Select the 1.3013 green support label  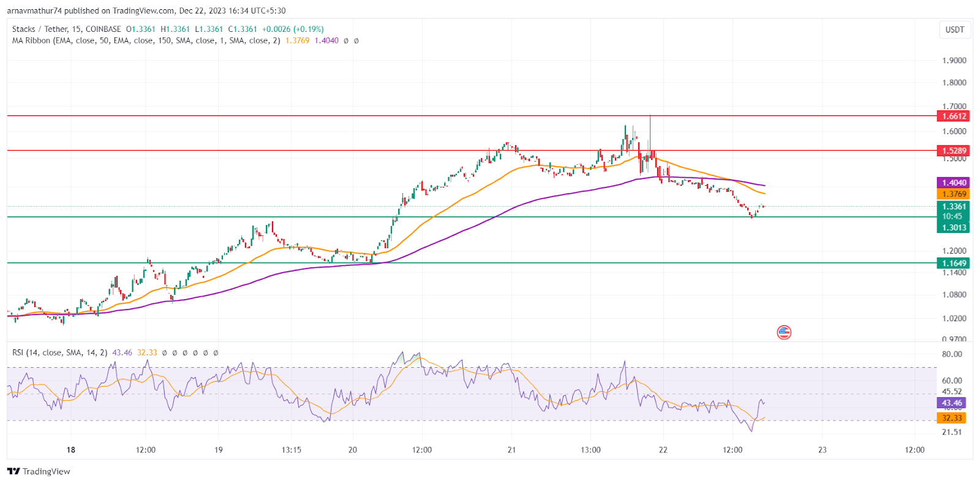pos(954,227)
